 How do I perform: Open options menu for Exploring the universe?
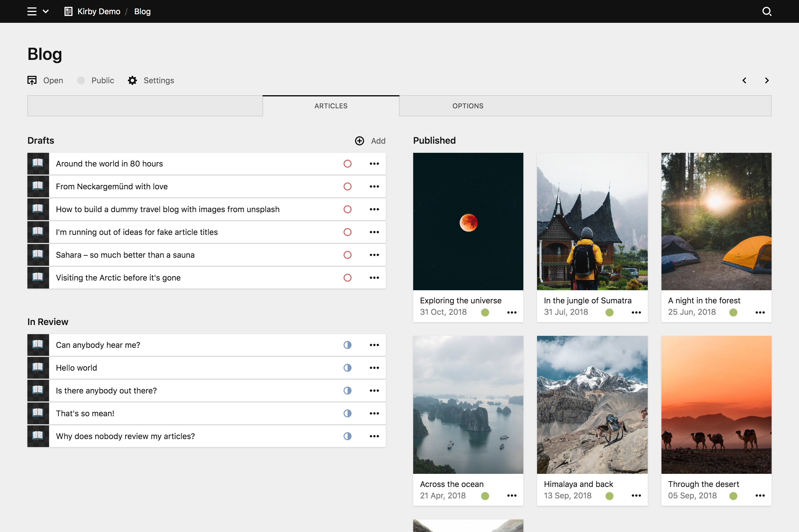[511, 312]
